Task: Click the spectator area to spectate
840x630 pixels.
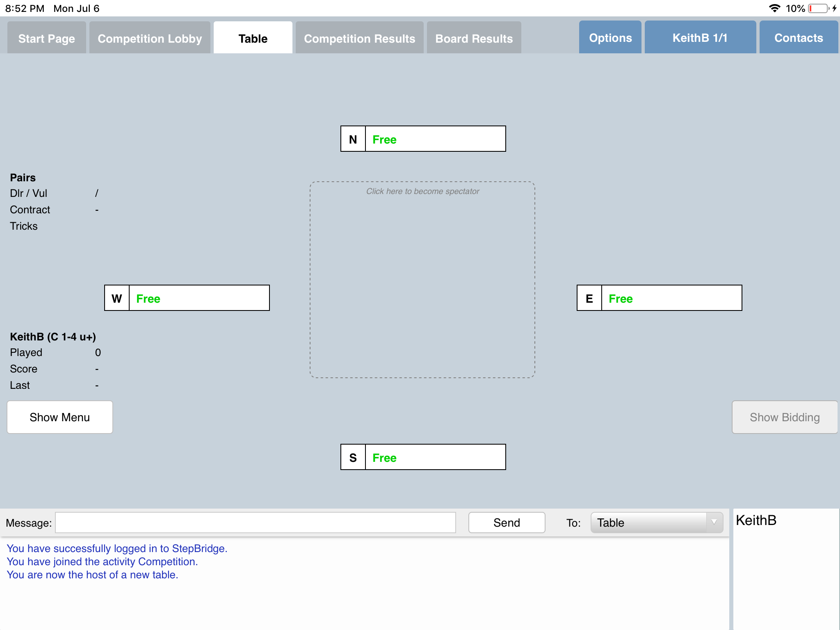Action: point(422,280)
